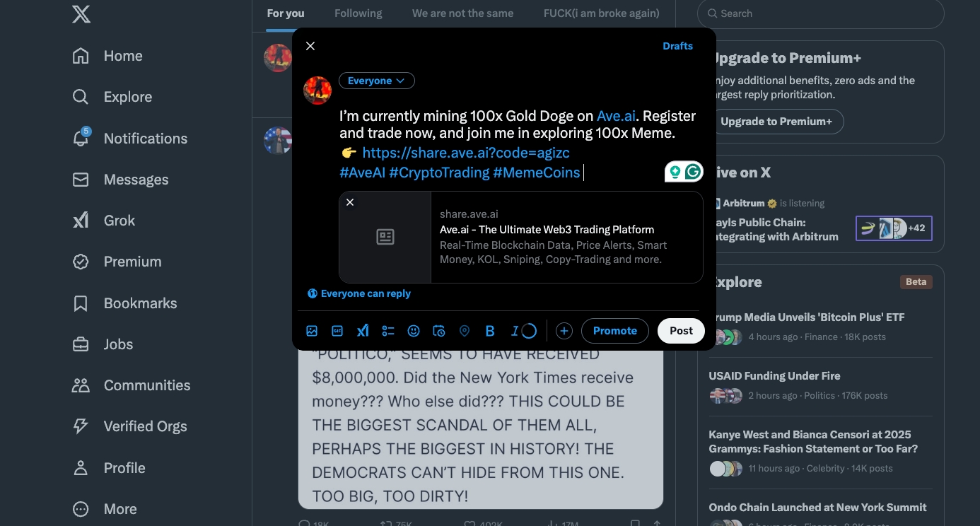Add another post to the thread
This screenshot has height=526, width=980.
(564, 331)
